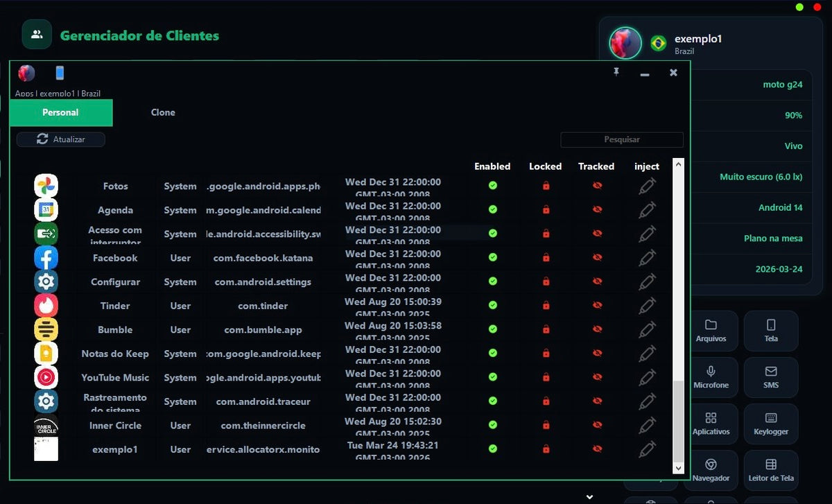Open the Aplicativos button
832x504 pixels.
click(x=711, y=424)
